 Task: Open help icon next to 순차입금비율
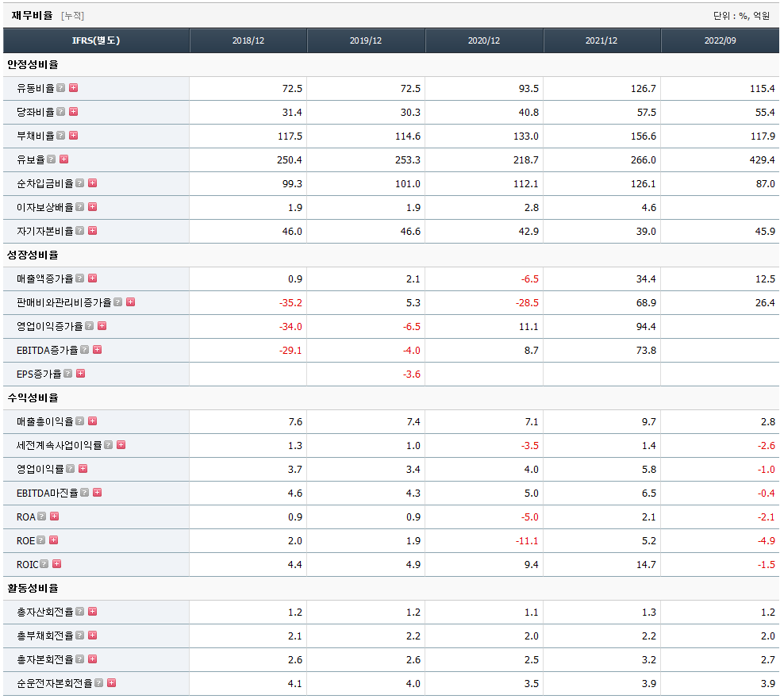pyautogui.click(x=80, y=183)
